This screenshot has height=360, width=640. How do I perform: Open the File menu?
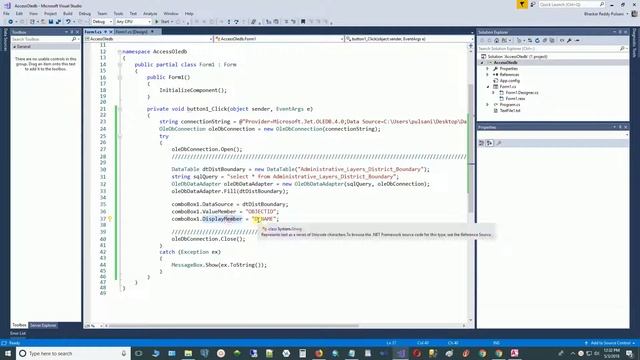click(x=6, y=13)
